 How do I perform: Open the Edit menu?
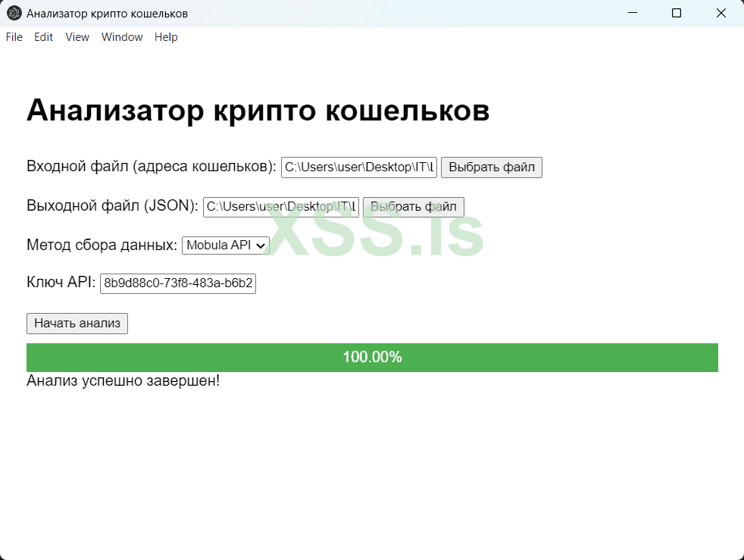(x=43, y=36)
